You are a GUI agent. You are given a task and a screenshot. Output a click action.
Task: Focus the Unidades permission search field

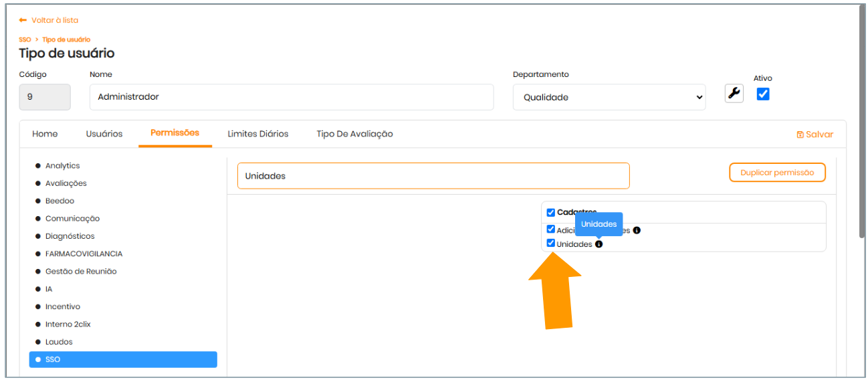click(x=433, y=176)
